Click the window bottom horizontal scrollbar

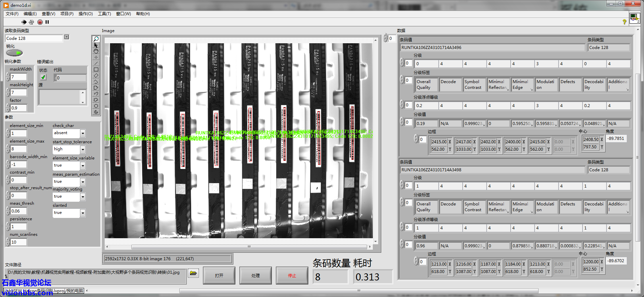[x=359, y=291]
